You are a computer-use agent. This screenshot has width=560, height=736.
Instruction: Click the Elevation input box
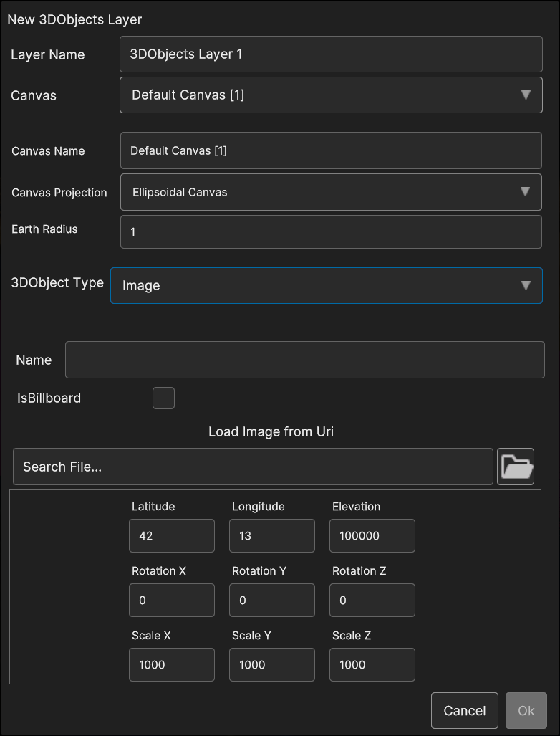(372, 536)
